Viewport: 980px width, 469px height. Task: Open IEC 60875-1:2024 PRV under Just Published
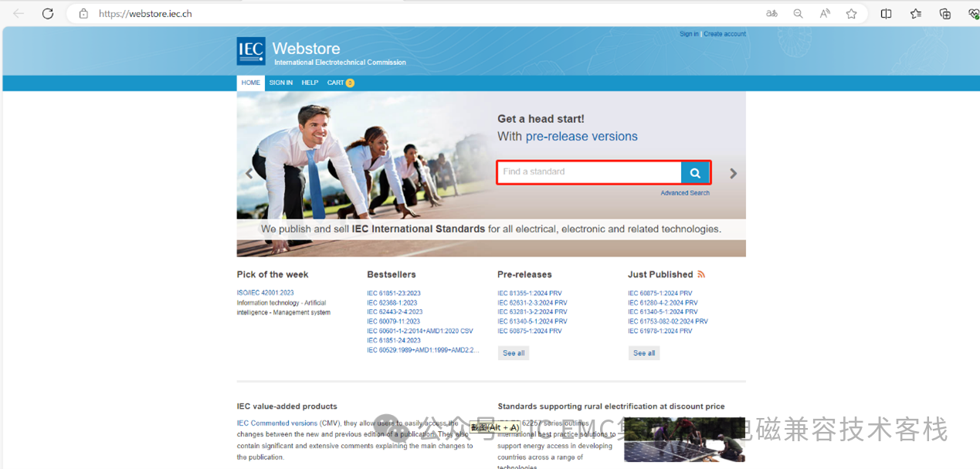[x=660, y=294]
